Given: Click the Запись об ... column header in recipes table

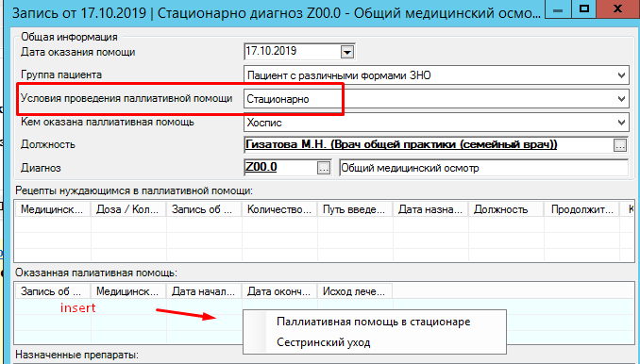Looking at the screenshot, I should tap(204, 209).
